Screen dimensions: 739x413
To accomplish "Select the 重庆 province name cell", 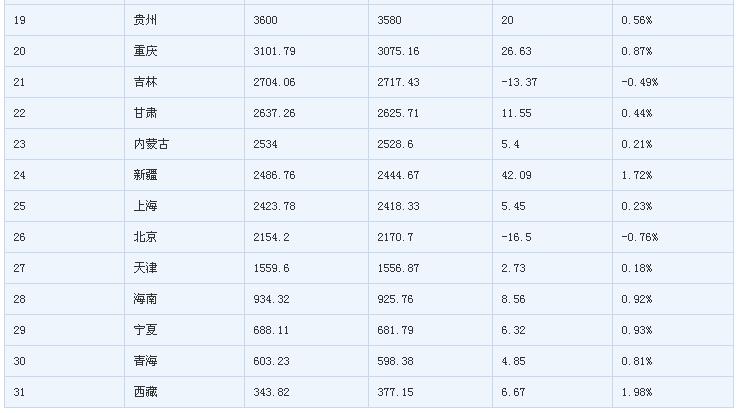I will coord(145,51).
